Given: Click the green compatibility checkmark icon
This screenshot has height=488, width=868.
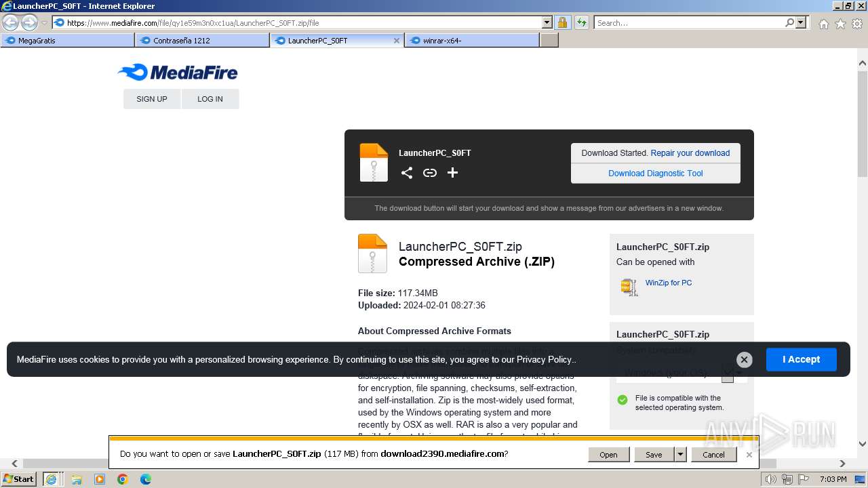Looking at the screenshot, I should pyautogui.click(x=623, y=400).
